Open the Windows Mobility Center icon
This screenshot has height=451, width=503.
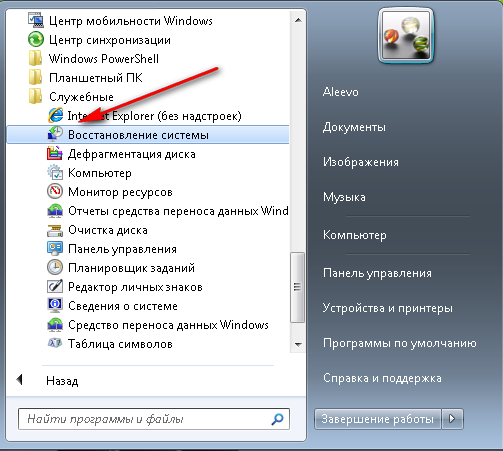click(36, 20)
